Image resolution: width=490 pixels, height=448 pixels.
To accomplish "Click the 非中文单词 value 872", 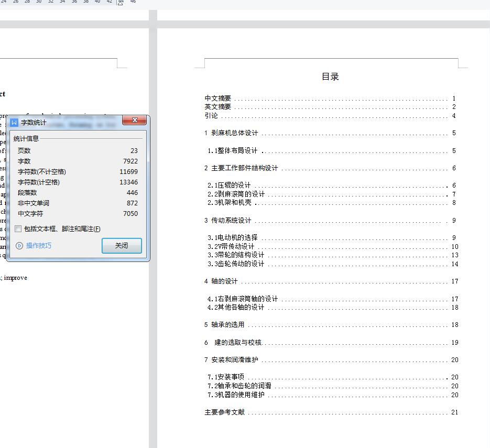I will (132, 203).
